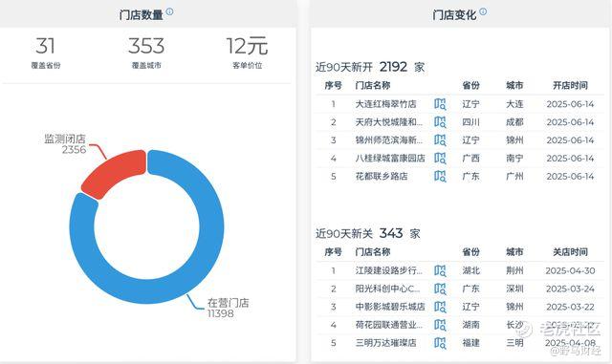Screen dimensions: 612x364
Task: Open map icon for 花都联乡路店
Action: 440,177
